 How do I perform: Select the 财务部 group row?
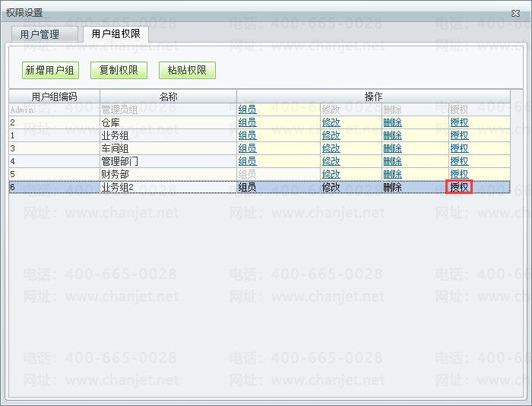point(260,174)
